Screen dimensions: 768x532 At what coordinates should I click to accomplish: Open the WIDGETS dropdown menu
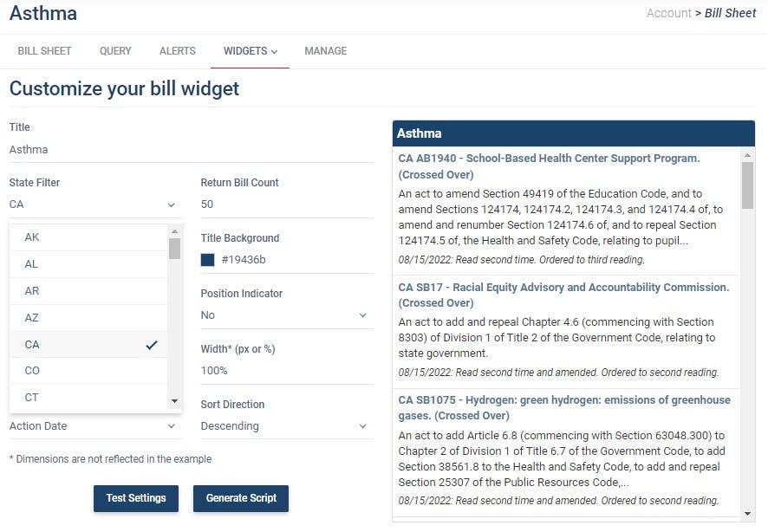coord(250,51)
